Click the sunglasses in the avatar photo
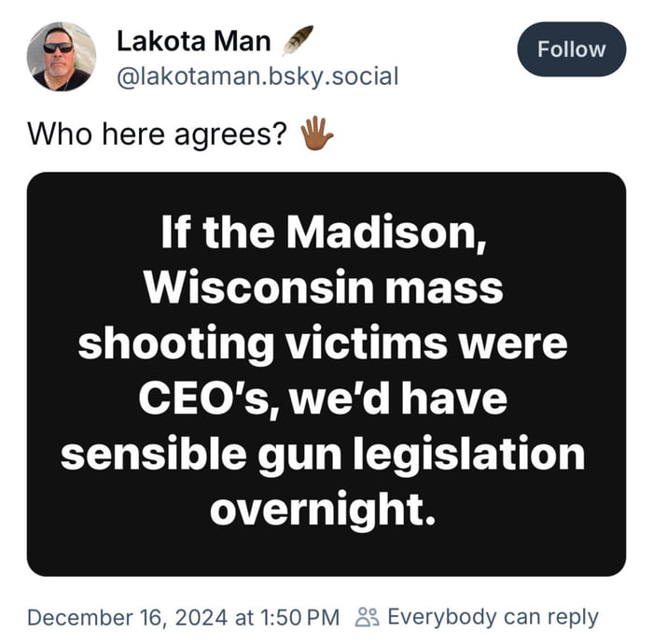 57,47
